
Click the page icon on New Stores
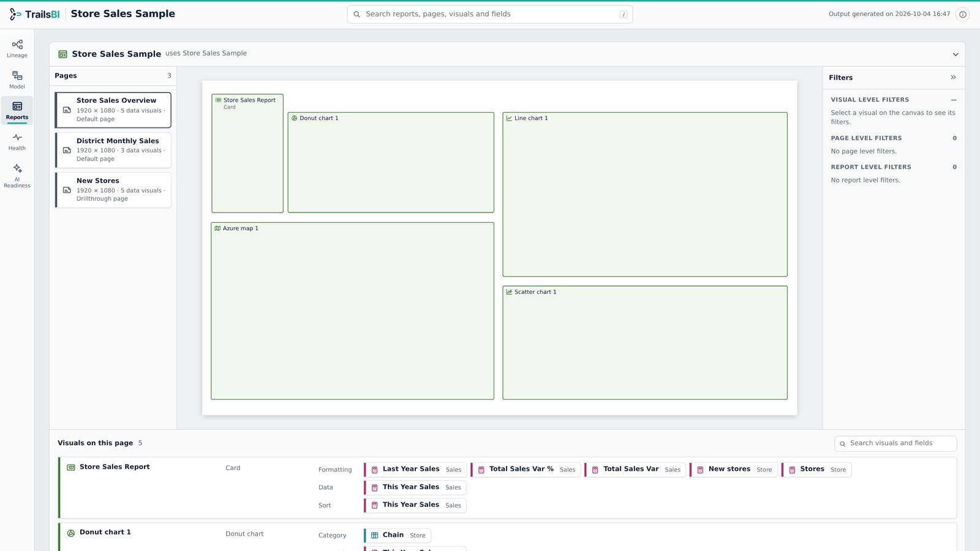tap(67, 190)
